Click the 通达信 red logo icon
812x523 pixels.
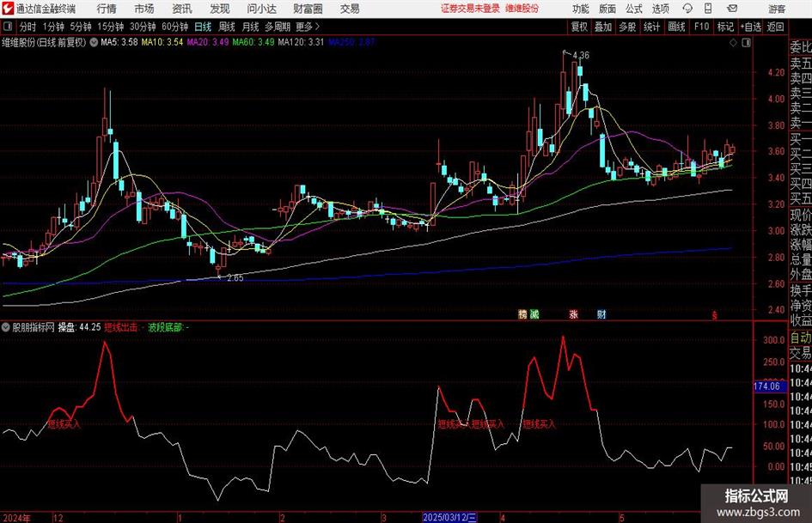pyautogui.click(x=7, y=9)
